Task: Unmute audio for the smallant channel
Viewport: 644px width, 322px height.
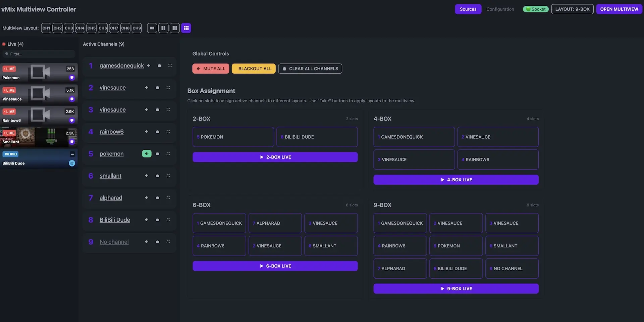Action: click(147, 176)
